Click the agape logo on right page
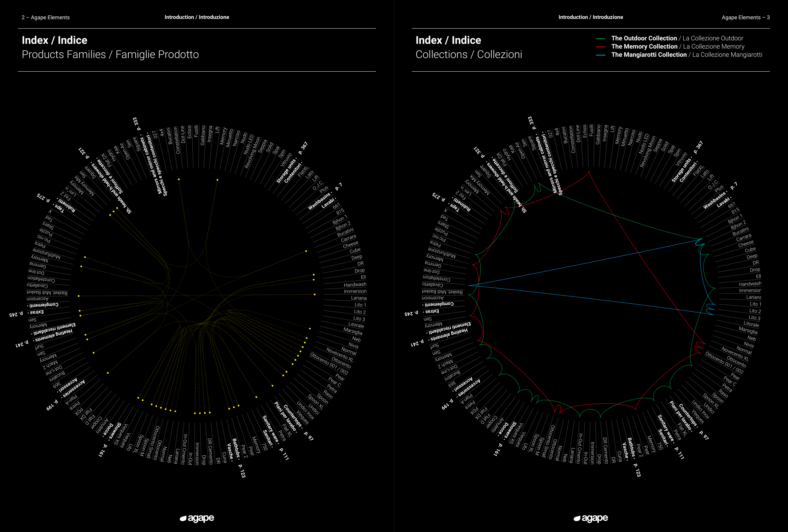Screen dimensions: 788x532 [591, 518]
